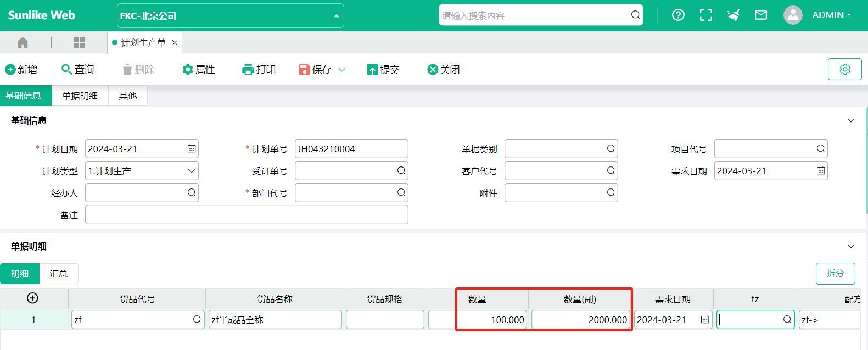Select the 汇总 tab

tap(58, 274)
